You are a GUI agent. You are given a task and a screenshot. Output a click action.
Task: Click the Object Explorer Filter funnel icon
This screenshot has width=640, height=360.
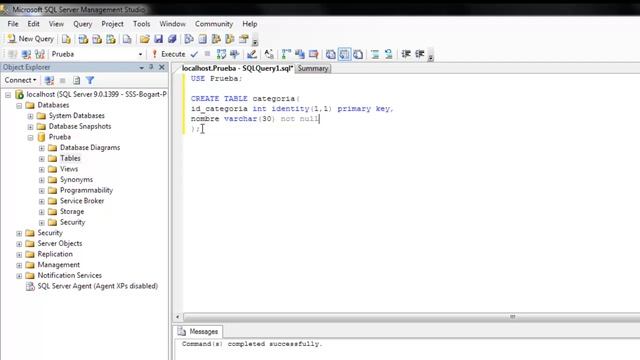[x=90, y=80]
